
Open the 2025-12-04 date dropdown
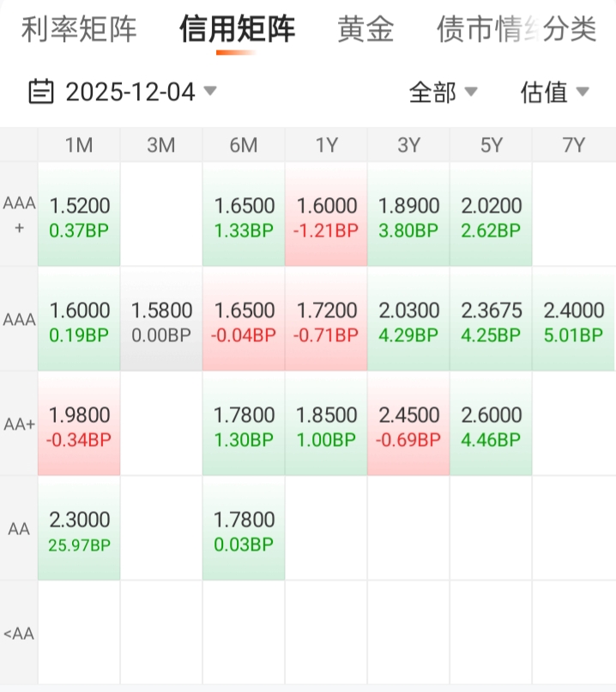click(130, 91)
